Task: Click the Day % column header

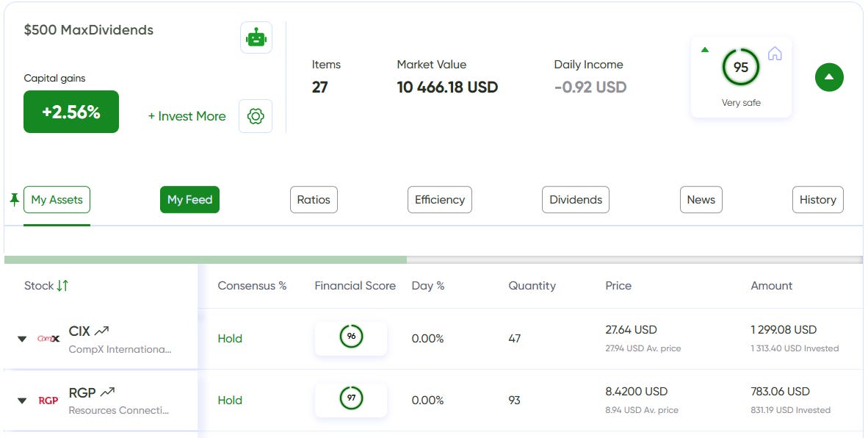Action: click(428, 286)
